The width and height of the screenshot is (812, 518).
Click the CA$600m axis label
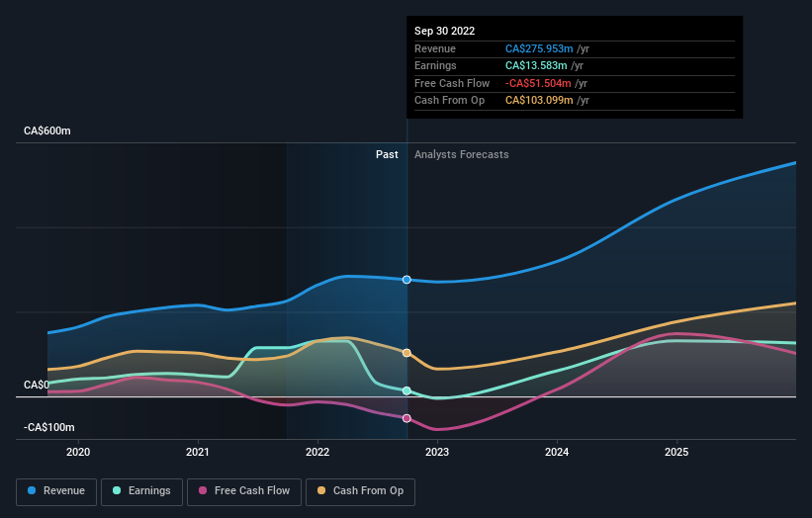click(x=47, y=130)
